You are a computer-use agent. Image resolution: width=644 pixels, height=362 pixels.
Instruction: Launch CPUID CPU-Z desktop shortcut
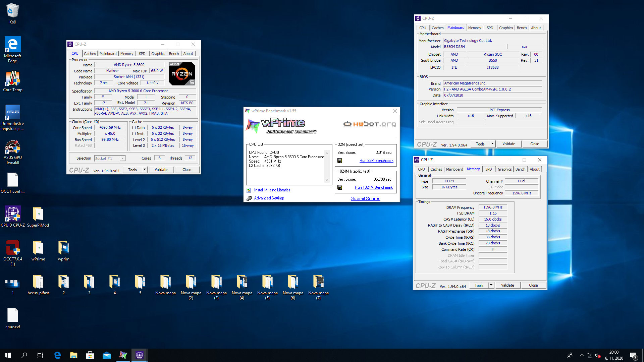[12, 217]
